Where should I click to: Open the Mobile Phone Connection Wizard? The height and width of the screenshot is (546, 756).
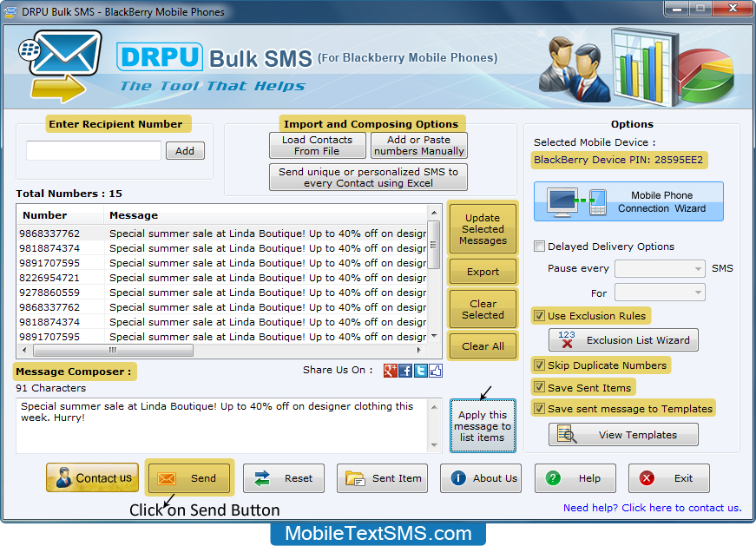click(x=628, y=201)
